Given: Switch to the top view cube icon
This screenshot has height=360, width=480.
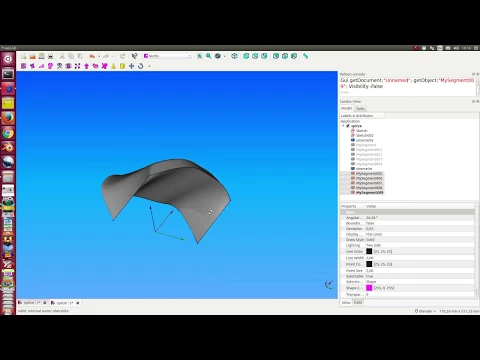Looking at the screenshot, I should click(255, 56).
